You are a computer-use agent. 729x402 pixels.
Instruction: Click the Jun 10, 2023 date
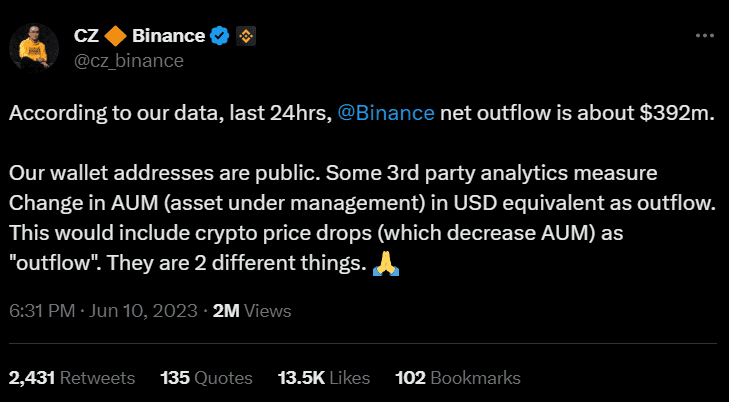pyautogui.click(x=145, y=311)
